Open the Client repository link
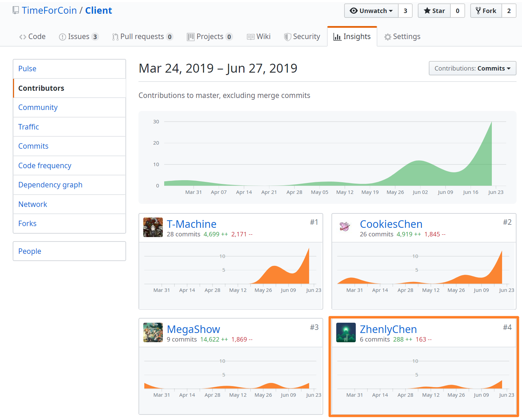 tap(99, 11)
